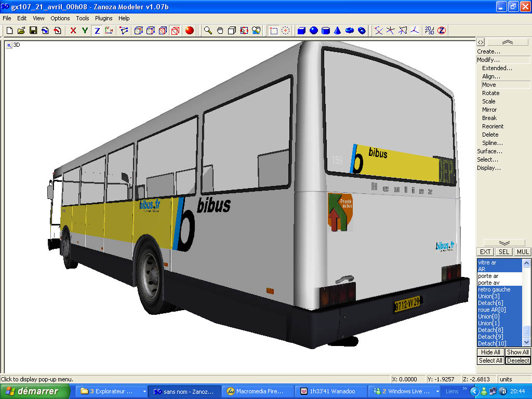Expand the Select... command group
532x399 pixels.
pyautogui.click(x=487, y=159)
